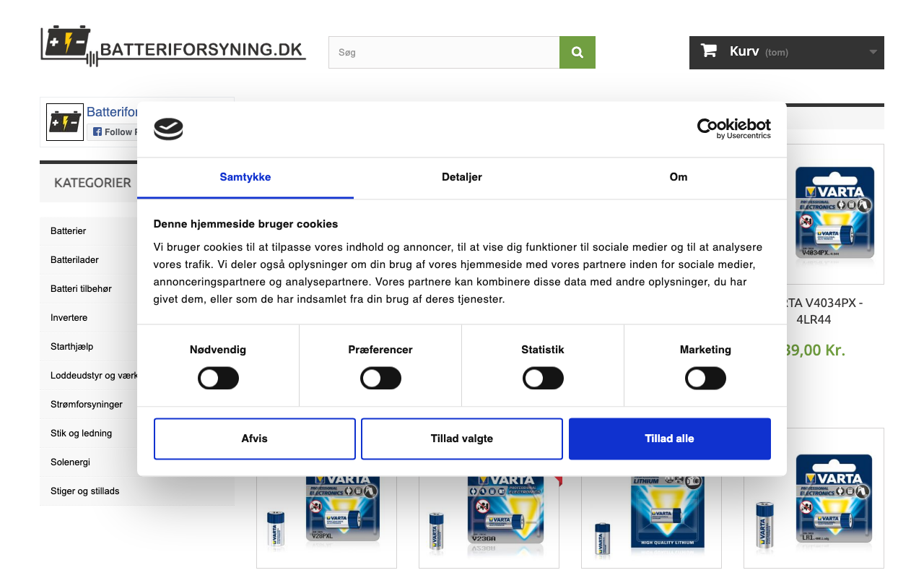Image resolution: width=924 pixels, height=578 pixels.
Task: Click the Facebook page profile picture
Action: [x=65, y=122]
